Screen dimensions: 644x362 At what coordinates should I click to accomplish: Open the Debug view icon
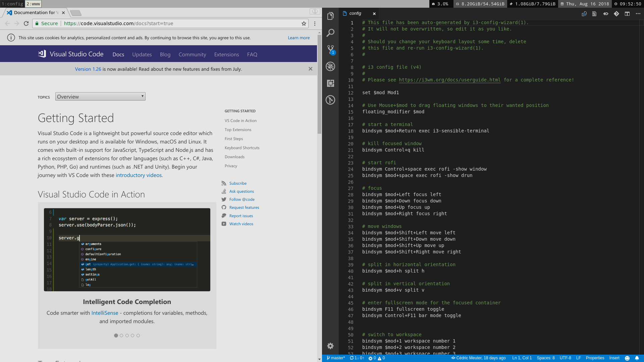(330, 66)
